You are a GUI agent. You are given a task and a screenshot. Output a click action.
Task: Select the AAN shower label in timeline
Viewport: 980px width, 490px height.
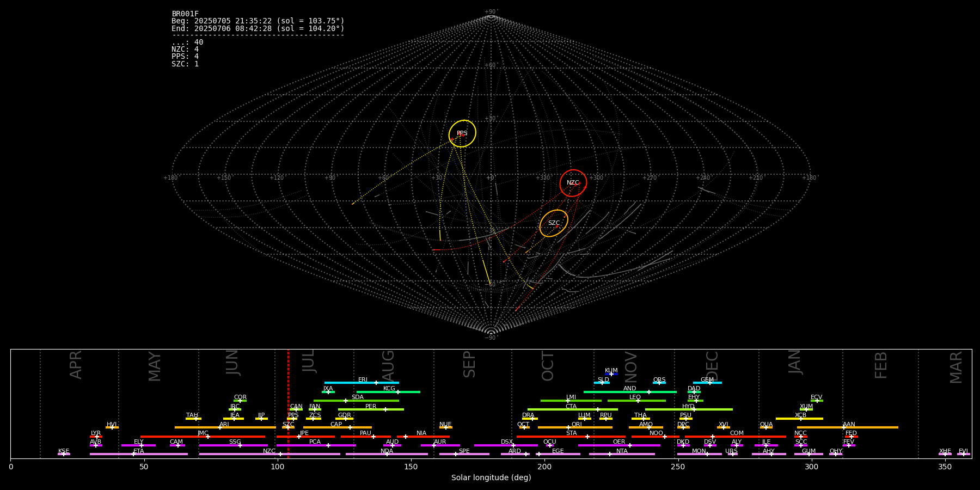point(849,425)
